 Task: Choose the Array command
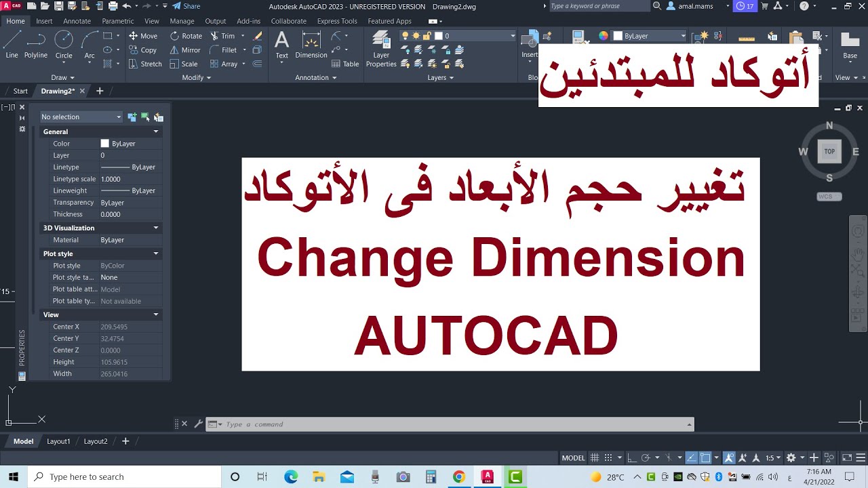pos(224,64)
